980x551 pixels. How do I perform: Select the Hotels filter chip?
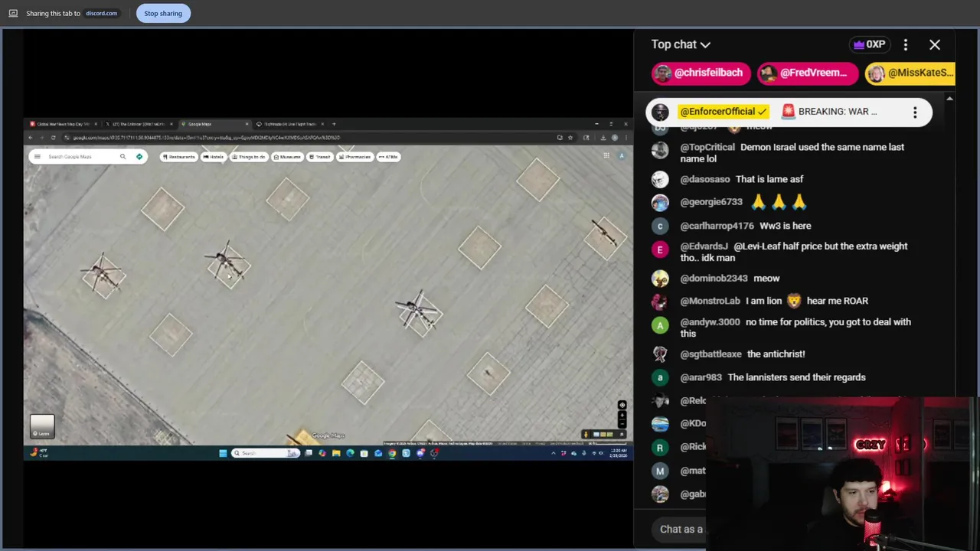(x=214, y=157)
